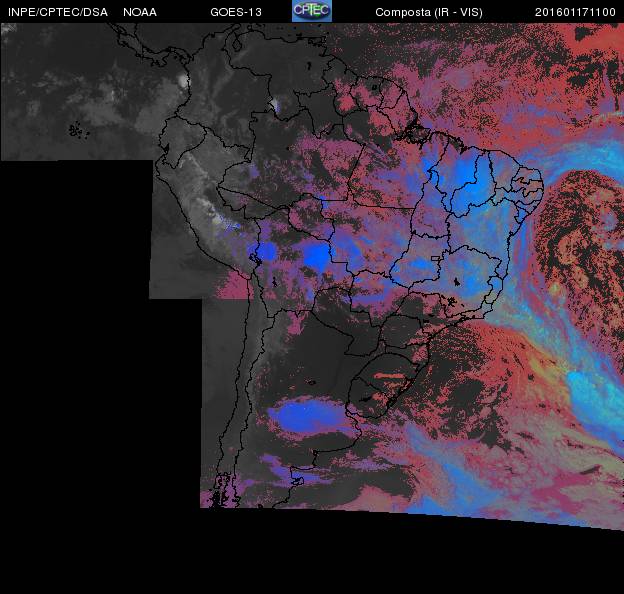Screen dimensions: 624x594
Task: Click the timestamp "201601171100"
Action: (575, 12)
